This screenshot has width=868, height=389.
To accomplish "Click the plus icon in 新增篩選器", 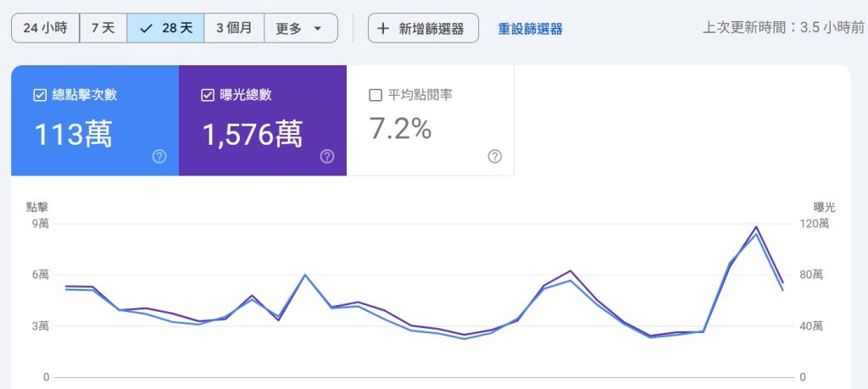I will [383, 29].
